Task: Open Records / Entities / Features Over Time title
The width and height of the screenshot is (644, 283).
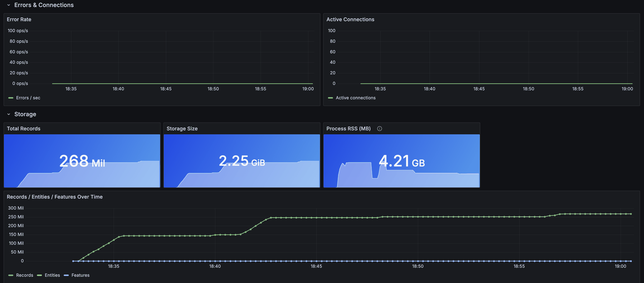Action: 55,197
